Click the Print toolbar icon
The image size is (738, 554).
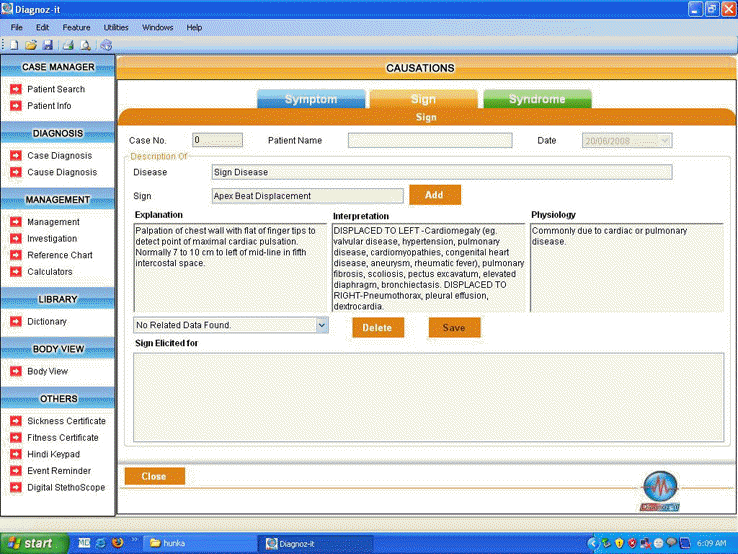pyautogui.click(x=68, y=45)
